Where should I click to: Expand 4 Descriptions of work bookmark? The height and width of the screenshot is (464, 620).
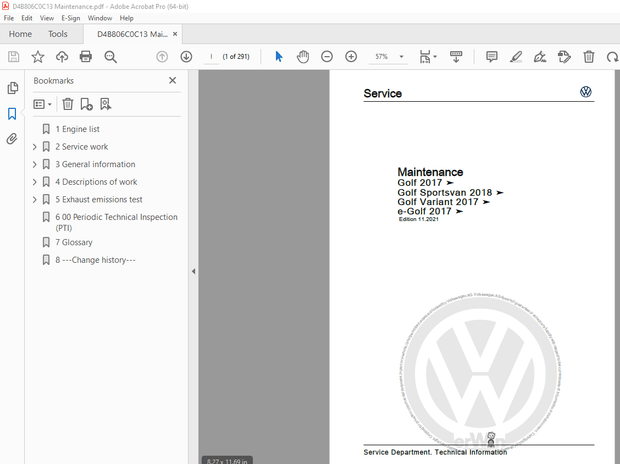click(34, 182)
